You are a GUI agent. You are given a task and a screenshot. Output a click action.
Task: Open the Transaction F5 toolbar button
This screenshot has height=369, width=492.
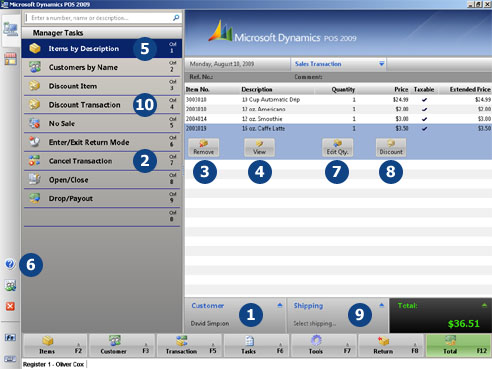click(x=190, y=345)
